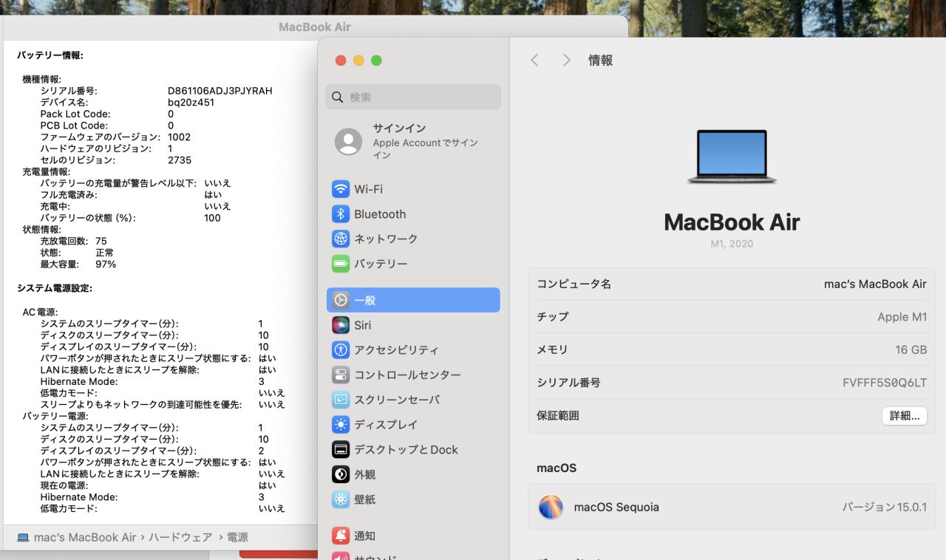946x560 pixels.
Task: Click the Apple M1 chip value
Action: 902,317
